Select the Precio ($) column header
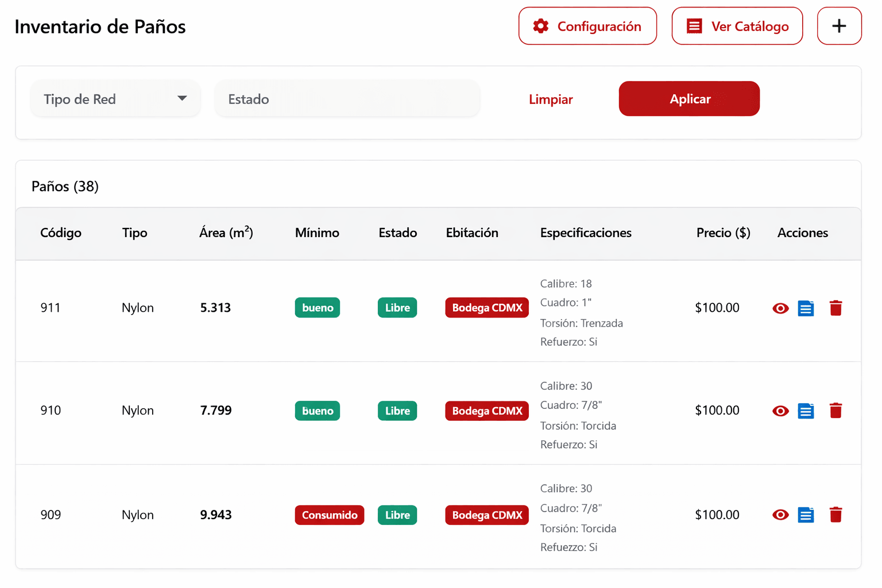 point(723,233)
